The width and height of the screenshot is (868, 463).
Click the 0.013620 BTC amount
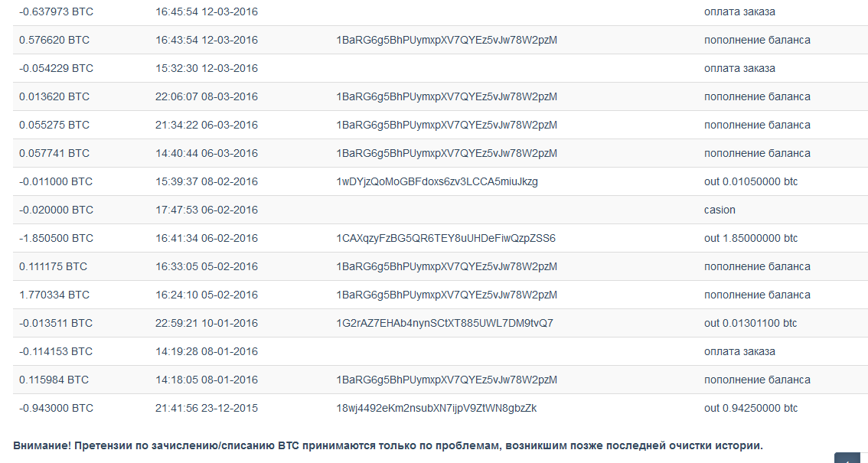point(54,96)
